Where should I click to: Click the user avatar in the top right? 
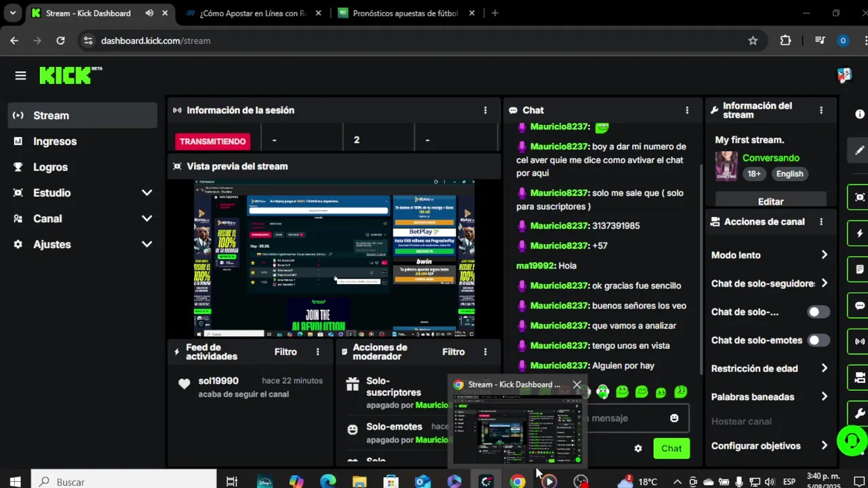click(x=844, y=75)
